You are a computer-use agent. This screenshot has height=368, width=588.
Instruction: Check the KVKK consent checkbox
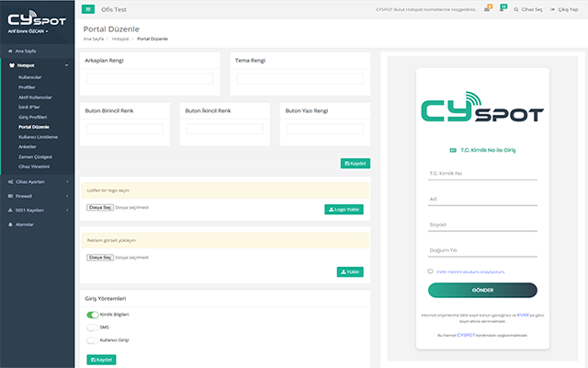click(430, 271)
